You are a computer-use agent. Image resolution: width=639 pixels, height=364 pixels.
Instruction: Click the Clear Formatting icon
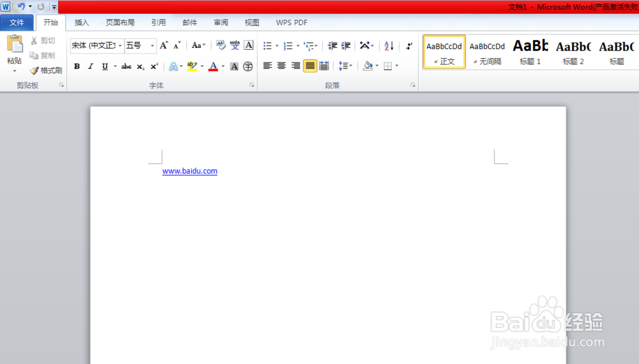tap(220, 45)
